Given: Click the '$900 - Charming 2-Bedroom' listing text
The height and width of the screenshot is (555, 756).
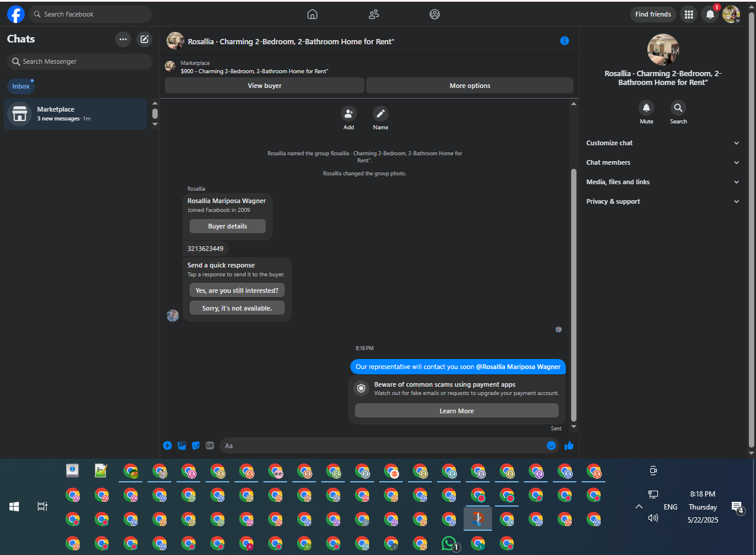Looking at the screenshot, I should pyautogui.click(x=255, y=71).
